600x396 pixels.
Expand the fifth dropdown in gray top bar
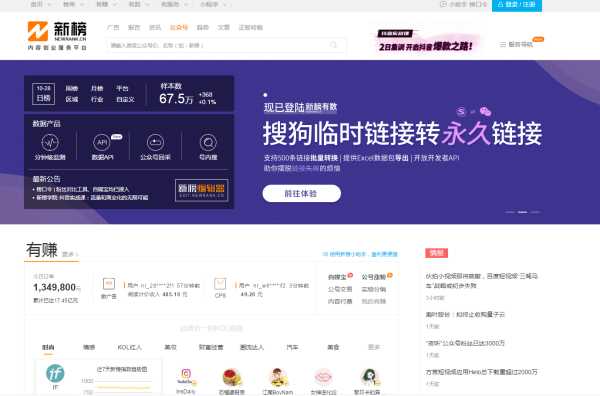tap(174, 5)
